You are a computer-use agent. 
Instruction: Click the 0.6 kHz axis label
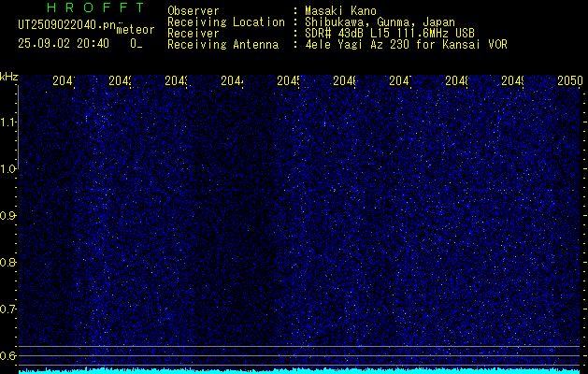[7, 355]
